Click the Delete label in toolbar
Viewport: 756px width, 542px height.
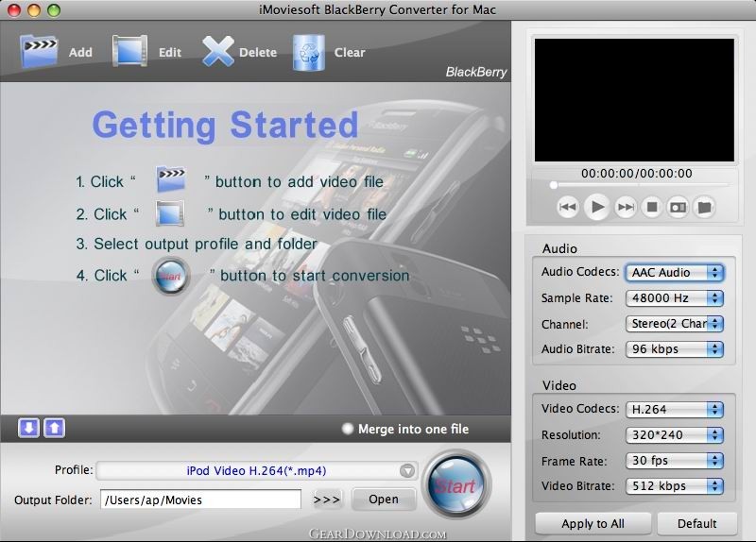coord(258,52)
